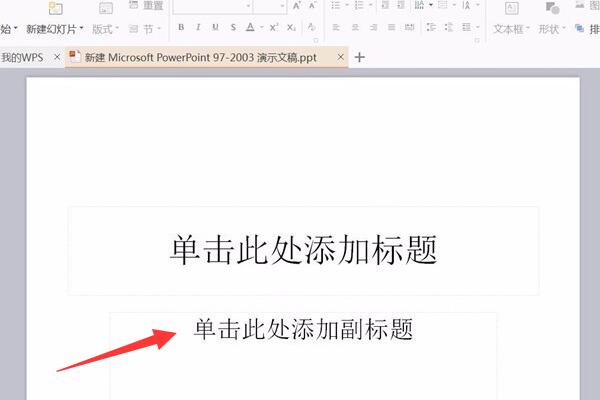Justify text alignment
The height and width of the screenshot is (400, 600).
(x=391, y=27)
